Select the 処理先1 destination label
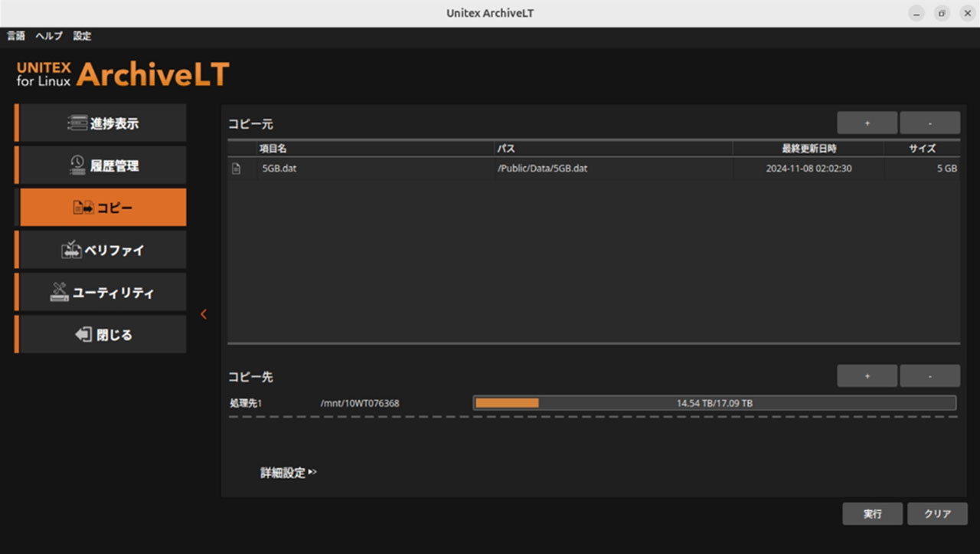 pyautogui.click(x=246, y=403)
